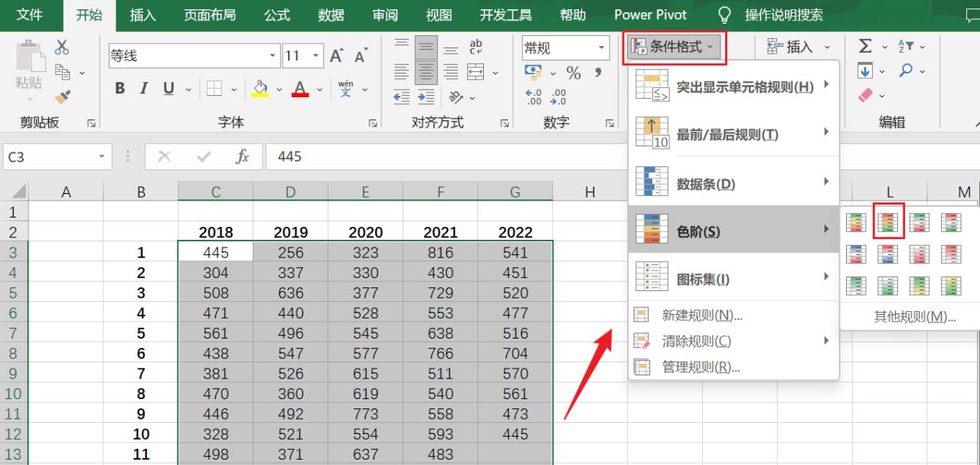Click the fx insert function icon
Viewport: 980px width, 465px height.
tap(243, 156)
